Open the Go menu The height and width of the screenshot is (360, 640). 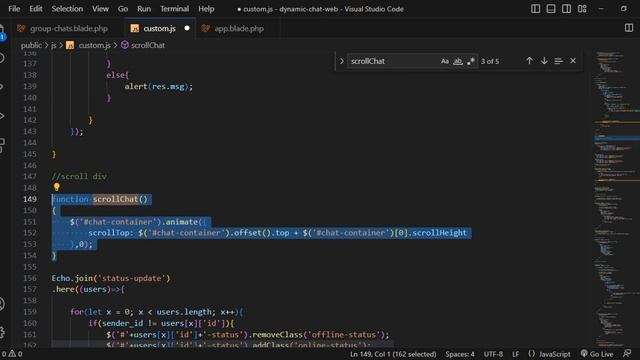[x=123, y=9]
